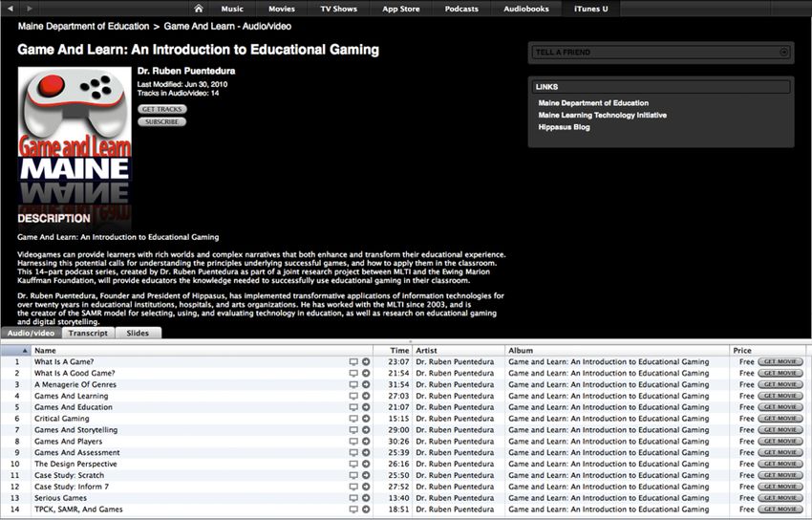This screenshot has width=812, height=520.
Task: Click the video icon for Case Study: Scratch
Action: point(353,476)
